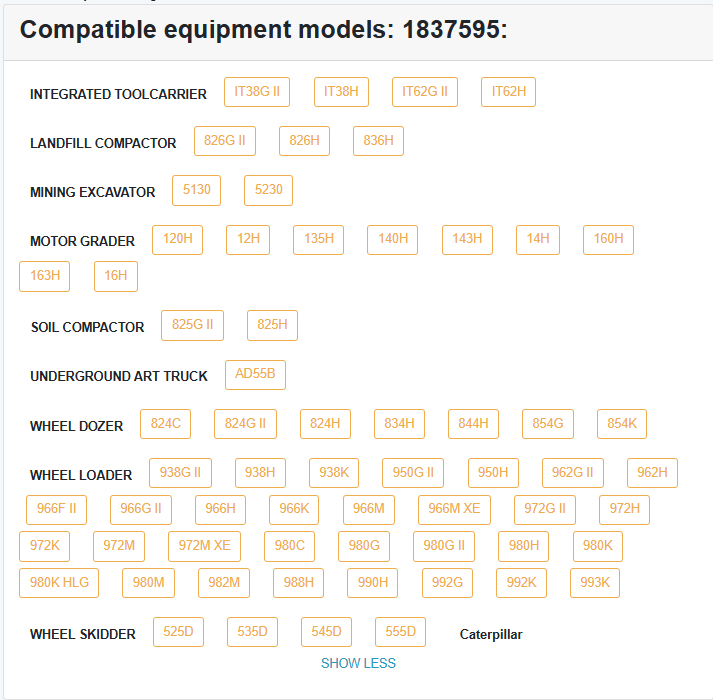Select the AD55B underground truck model
The image size is (713, 700).
pyautogui.click(x=256, y=374)
